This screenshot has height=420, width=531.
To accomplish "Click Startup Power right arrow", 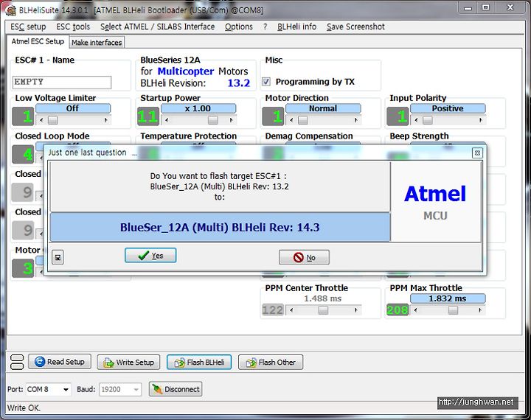I will tap(231, 120).
